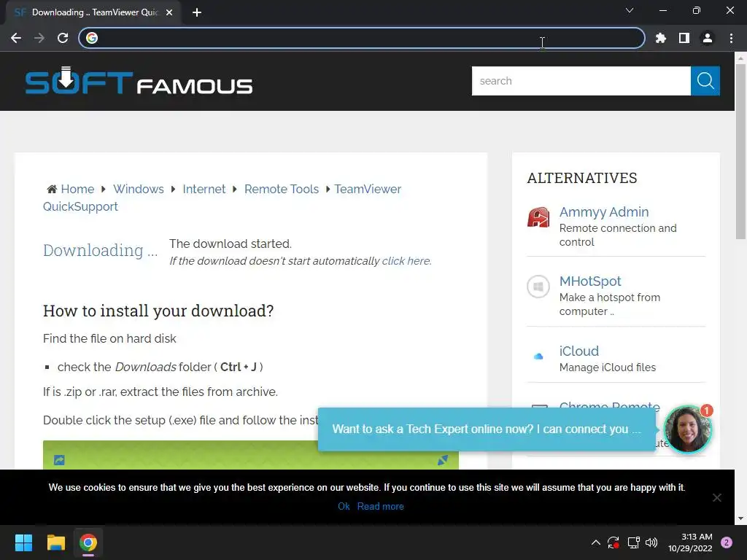Viewport: 747px width, 560px height.
Task: Dismiss the cookie banner with X
Action: tap(716, 497)
